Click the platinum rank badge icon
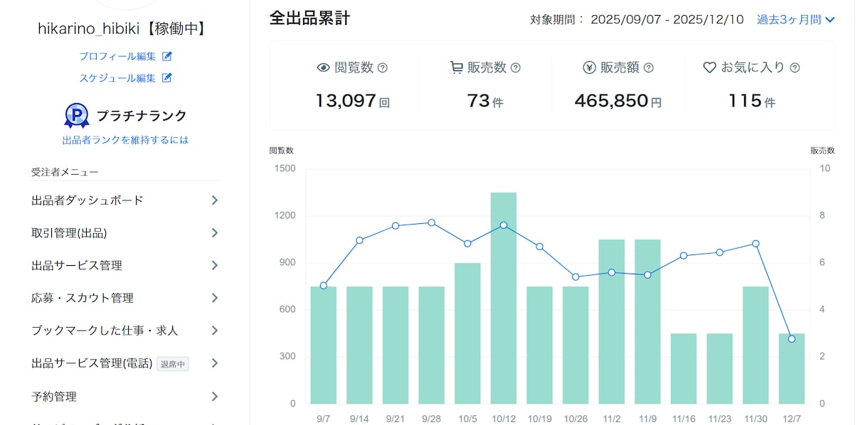This screenshot has height=425, width=868. click(77, 115)
